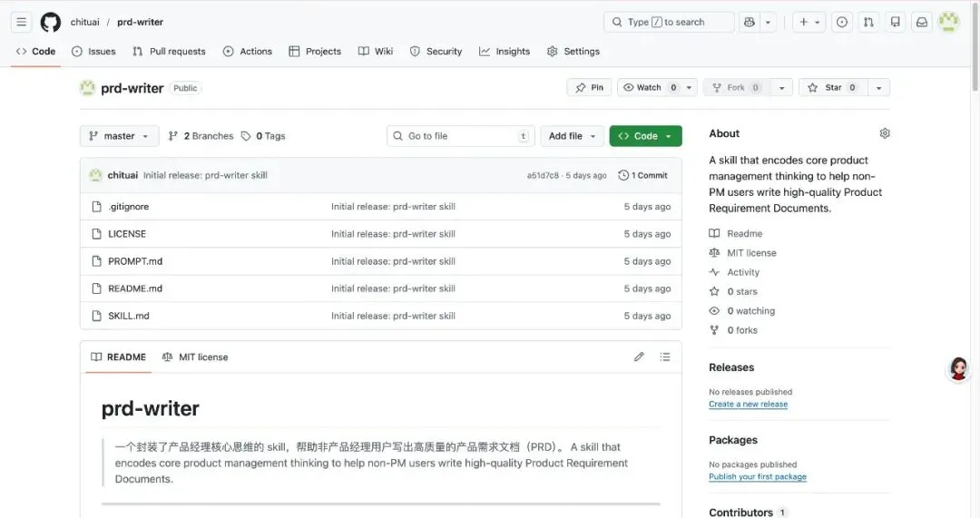Click Publish your first package link
The width and height of the screenshot is (980, 518).
tap(758, 477)
